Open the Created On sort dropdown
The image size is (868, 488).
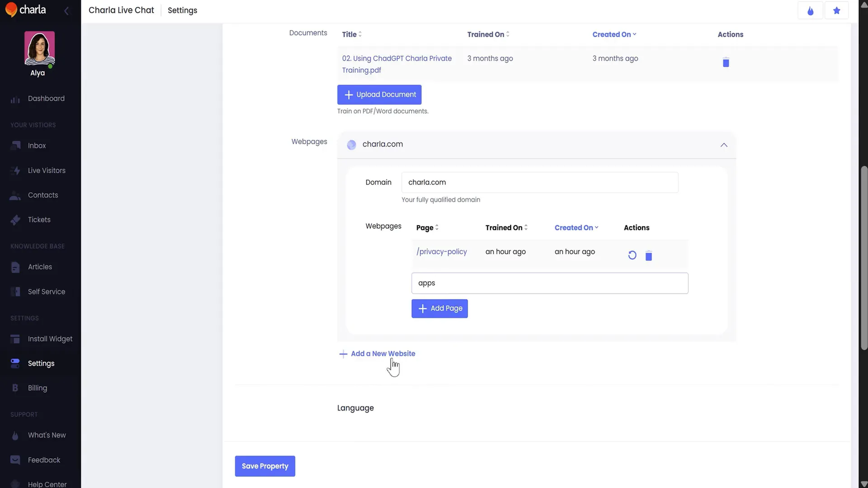576,227
